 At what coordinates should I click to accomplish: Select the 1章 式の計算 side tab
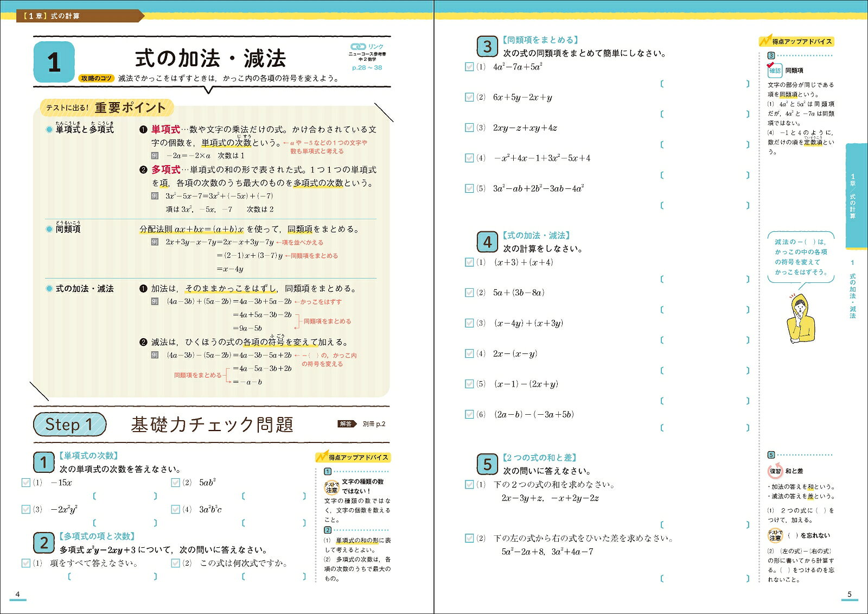[857, 196]
